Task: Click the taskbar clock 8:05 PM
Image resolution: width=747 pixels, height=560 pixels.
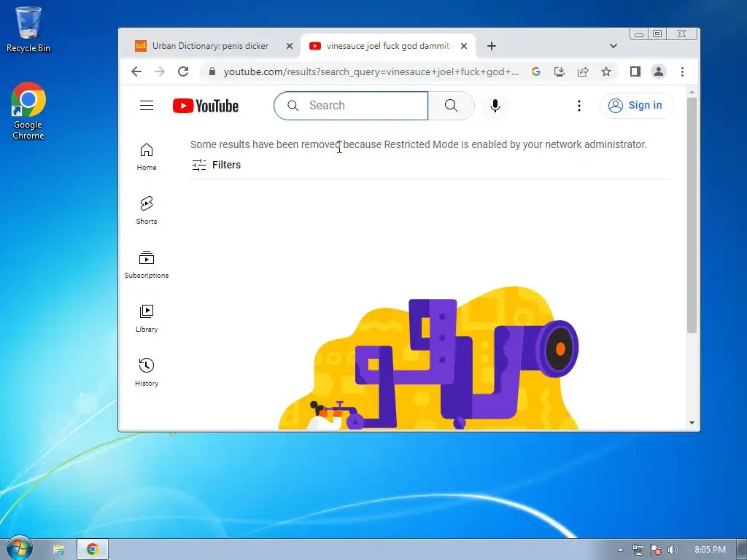Action: click(710, 550)
